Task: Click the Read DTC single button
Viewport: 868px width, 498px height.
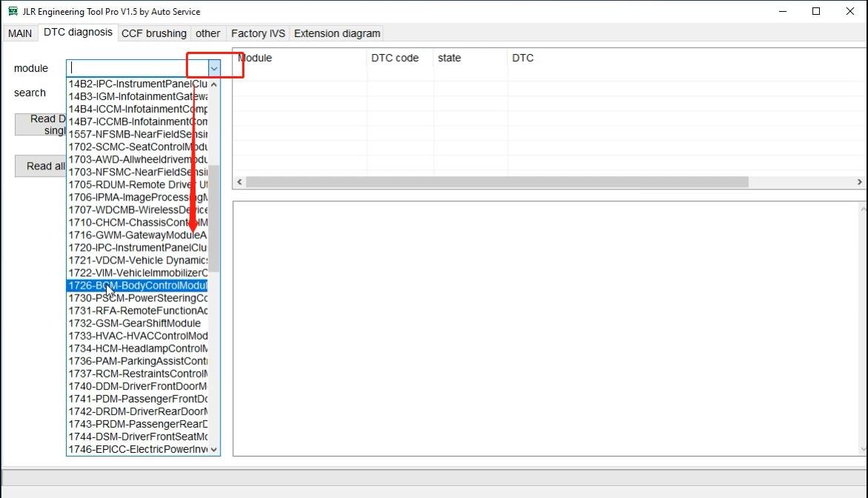Action: [x=41, y=124]
